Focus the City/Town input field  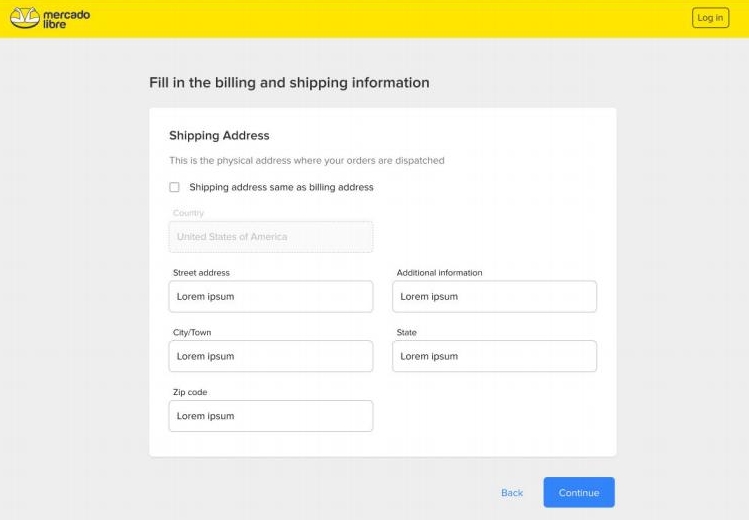tap(271, 356)
